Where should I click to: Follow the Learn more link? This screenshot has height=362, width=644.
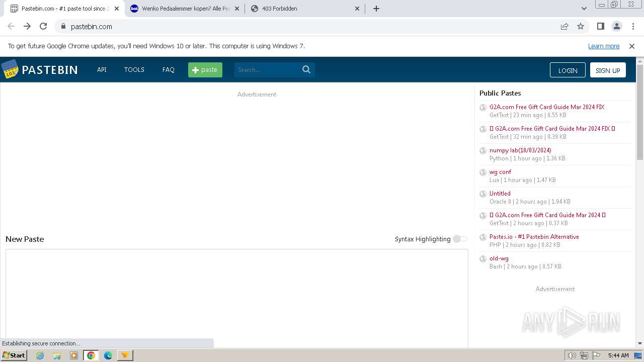pyautogui.click(x=604, y=46)
